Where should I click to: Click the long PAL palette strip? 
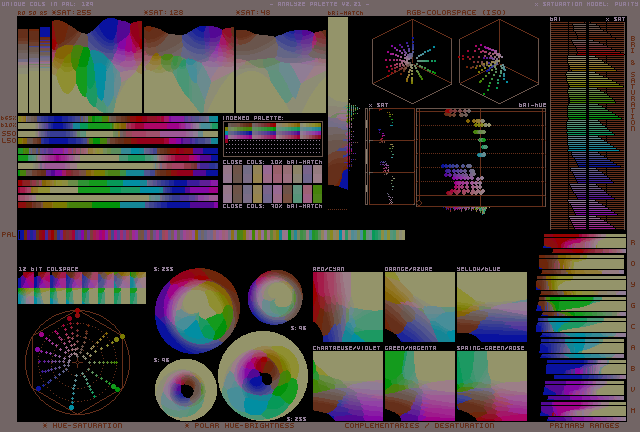point(212,235)
